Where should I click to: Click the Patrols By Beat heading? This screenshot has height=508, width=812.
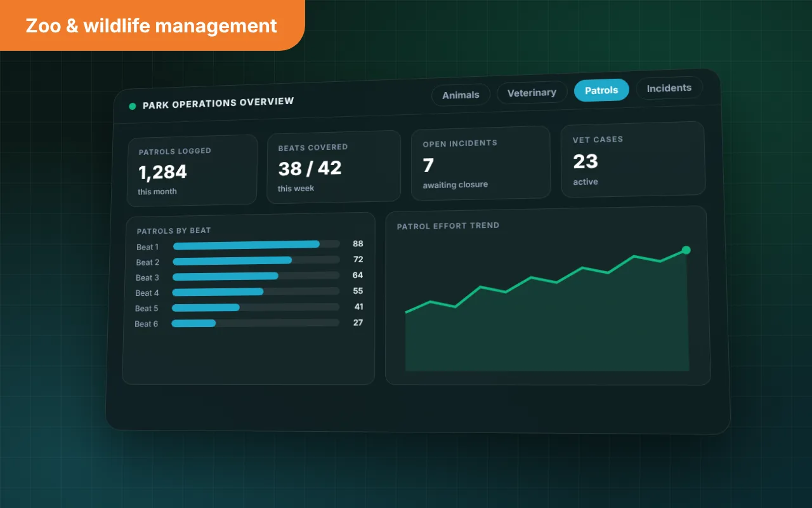click(174, 231)
